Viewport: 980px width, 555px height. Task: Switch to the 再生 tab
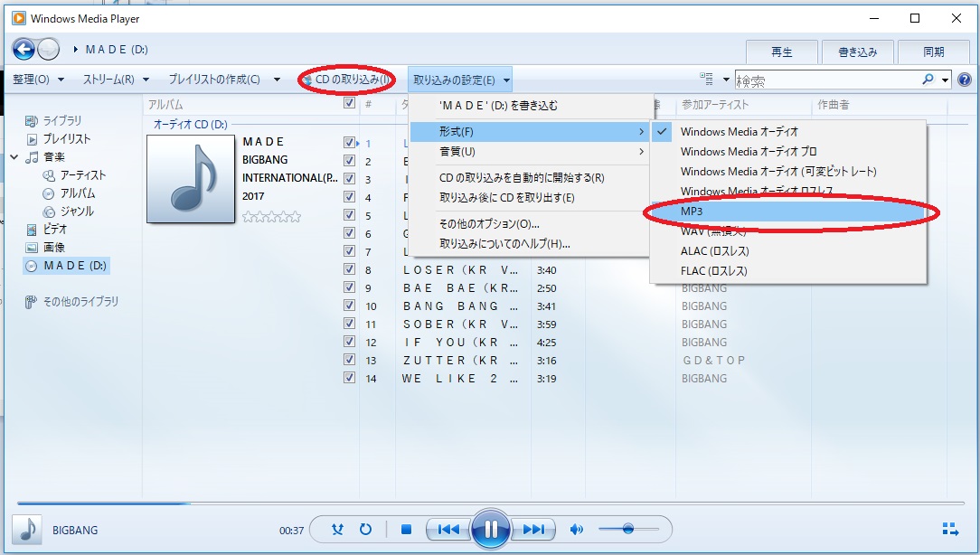click(782, 52)
